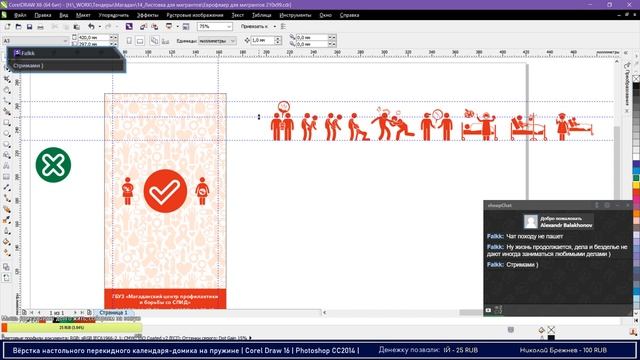The image size is (640, 360).
Task: Open the Растровые изображения menu
Action: 195,15
